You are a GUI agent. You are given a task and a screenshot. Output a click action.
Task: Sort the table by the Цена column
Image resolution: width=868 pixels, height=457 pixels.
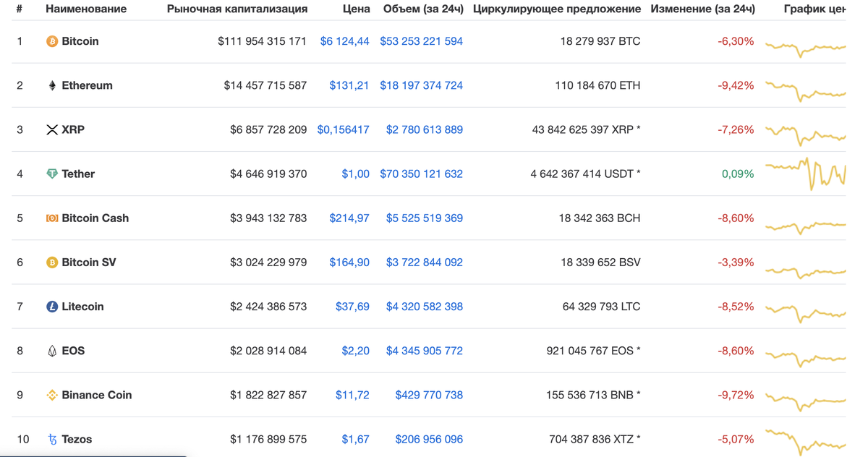[358, 9]
